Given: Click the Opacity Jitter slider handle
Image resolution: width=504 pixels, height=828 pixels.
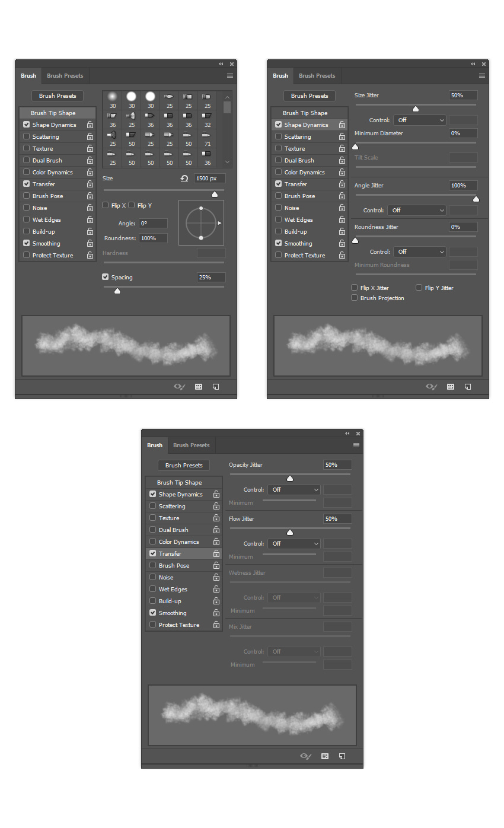Looking at the screenshot, I should point(290,479).
